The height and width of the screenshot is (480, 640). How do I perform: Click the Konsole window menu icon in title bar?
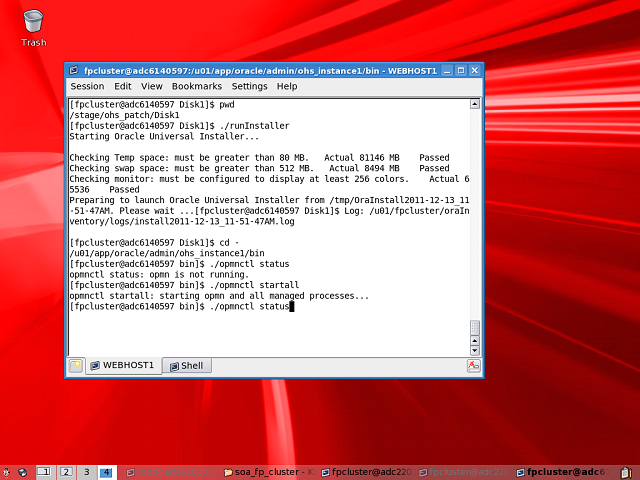pos(73,70)
